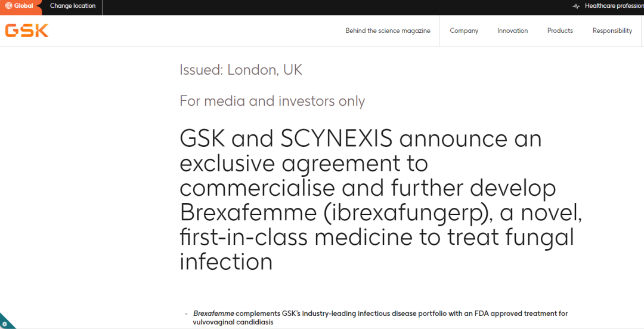This screenshot has height=329, width=644.
Task: Open the Company menu
Action: pyautogui.click(x=464, y=31)
